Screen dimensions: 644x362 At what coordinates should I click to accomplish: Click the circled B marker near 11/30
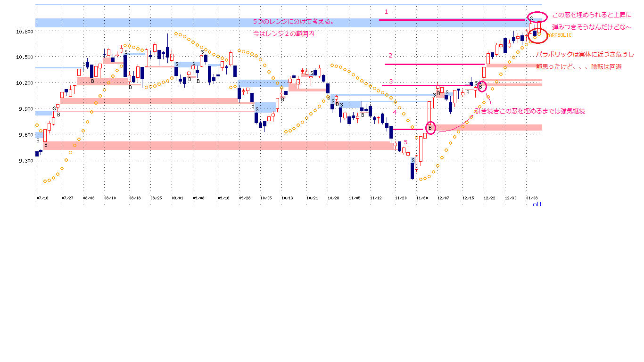click(430, 128)
